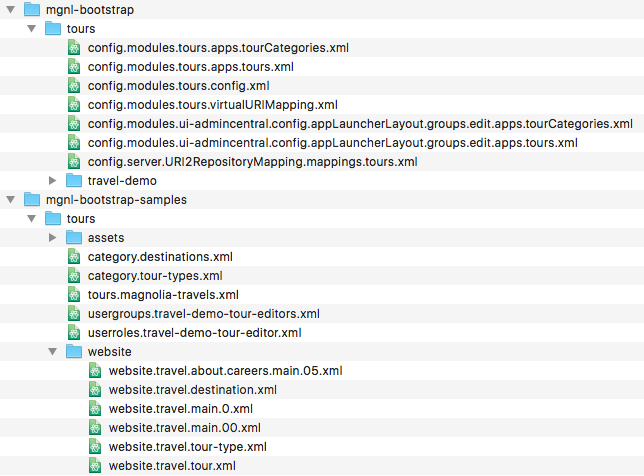The height and width of the screenshot is (476, 644).
Task: Click the tours folder icon under mgnl-bootstrap-samples
Action: pos(53,218)
